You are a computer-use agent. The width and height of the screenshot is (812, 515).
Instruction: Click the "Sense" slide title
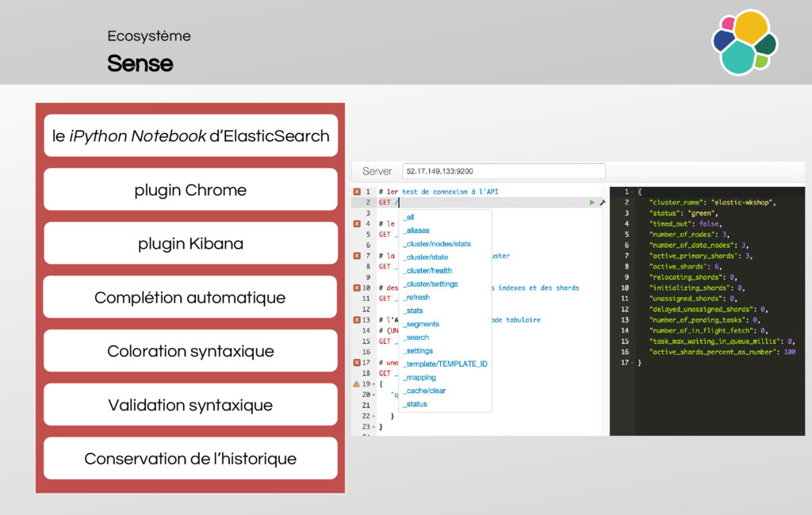(140, 63)
